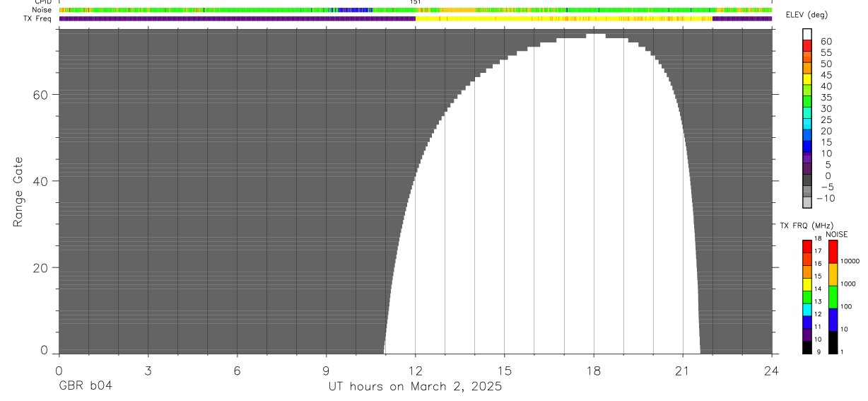This screenshot has width=868, height=401.
Task: Click the x-axis tick label '21'
Action: tap(682, 371)
